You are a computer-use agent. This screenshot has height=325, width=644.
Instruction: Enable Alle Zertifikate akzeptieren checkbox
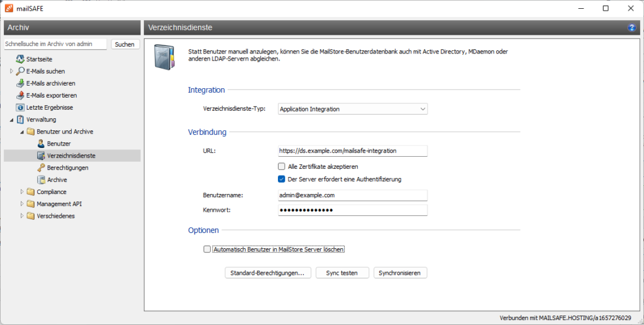pos(282,166)
